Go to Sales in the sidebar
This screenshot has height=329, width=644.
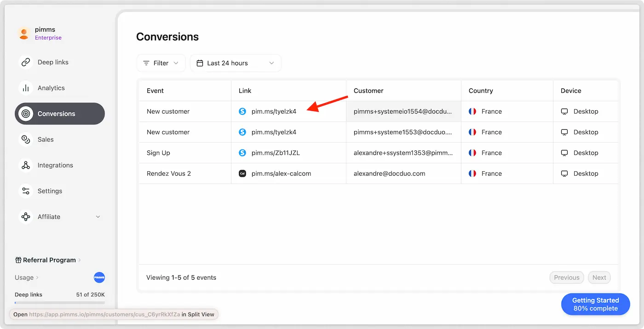tap(46, 139)
